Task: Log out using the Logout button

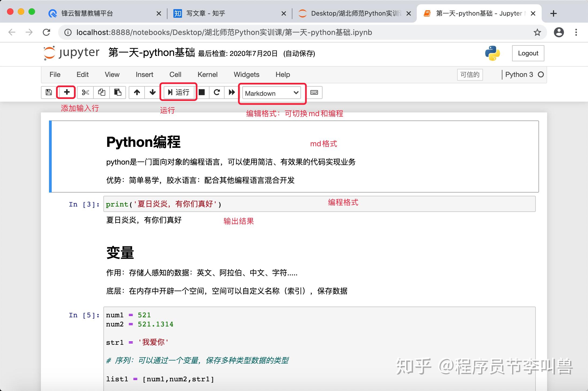Action: click(528, 53)
